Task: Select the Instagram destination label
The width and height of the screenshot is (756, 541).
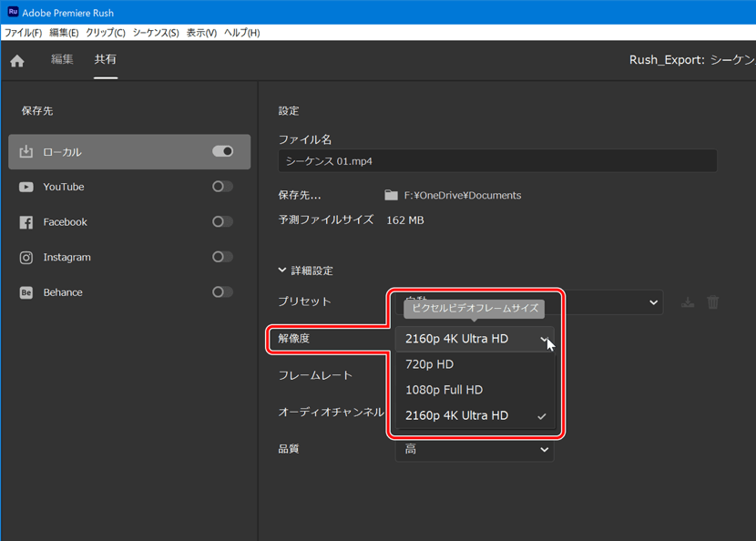Action: 67,258
